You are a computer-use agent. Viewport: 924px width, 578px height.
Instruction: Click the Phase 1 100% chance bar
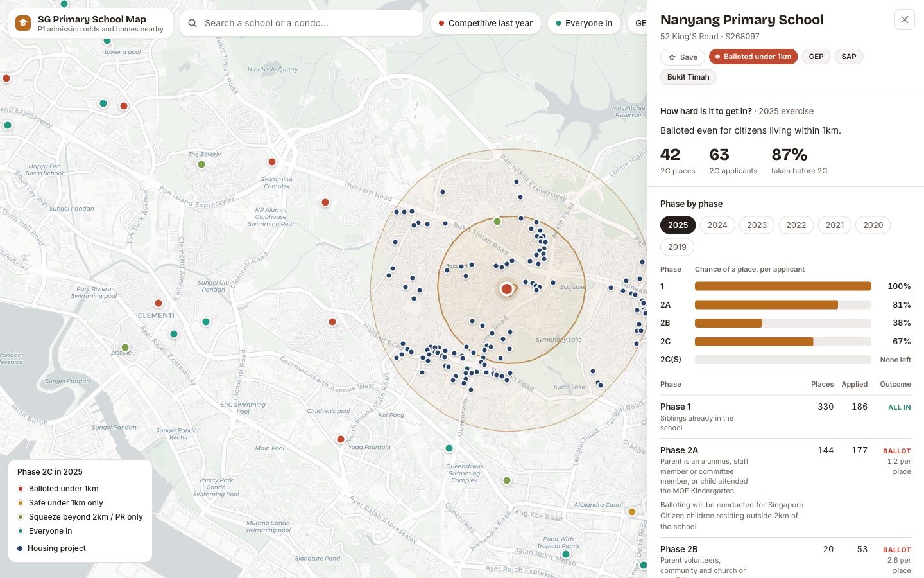point(783,286)
